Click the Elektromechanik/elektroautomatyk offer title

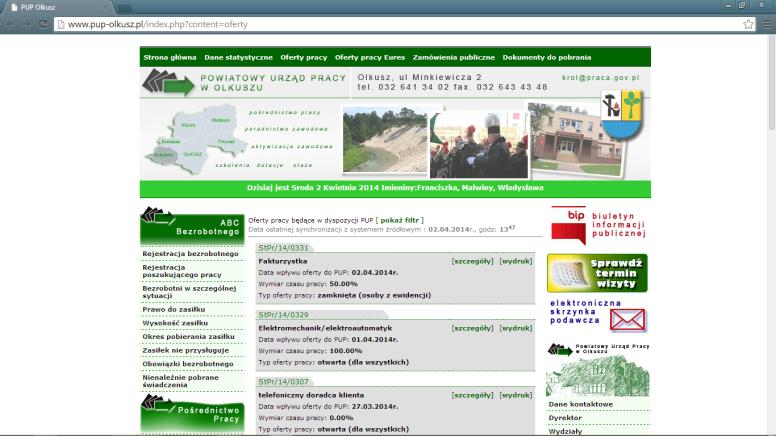(x=325, y=328)
